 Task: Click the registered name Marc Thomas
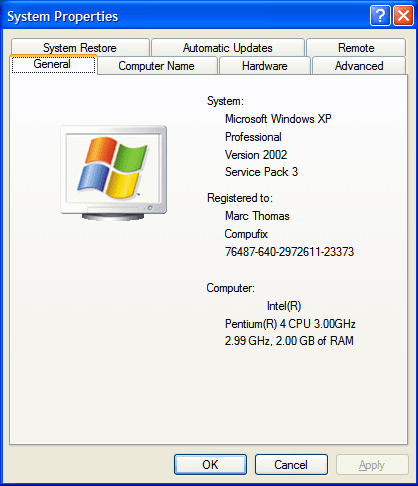click(x=257, y=216)
